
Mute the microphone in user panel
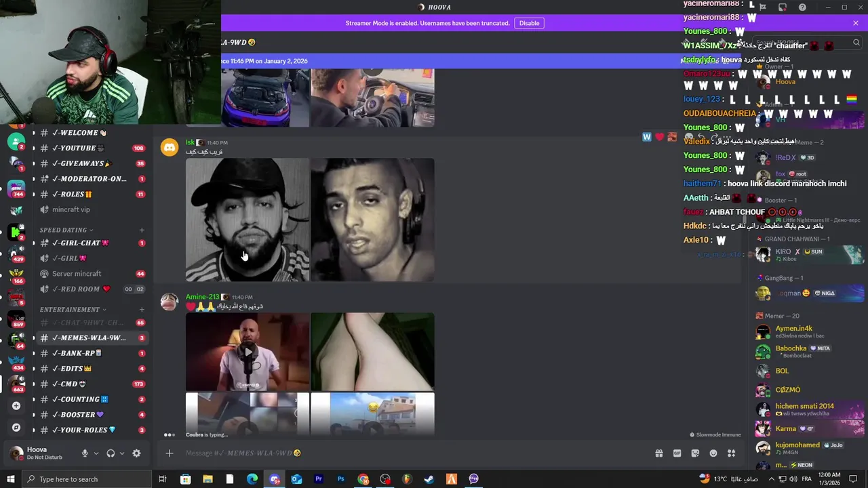click(x=85, y=453)
